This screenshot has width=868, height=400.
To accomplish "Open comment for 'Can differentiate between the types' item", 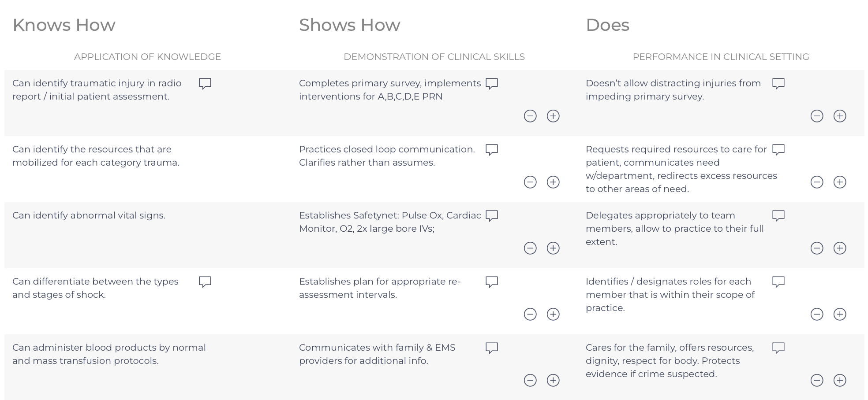I will tap(205, 281).
